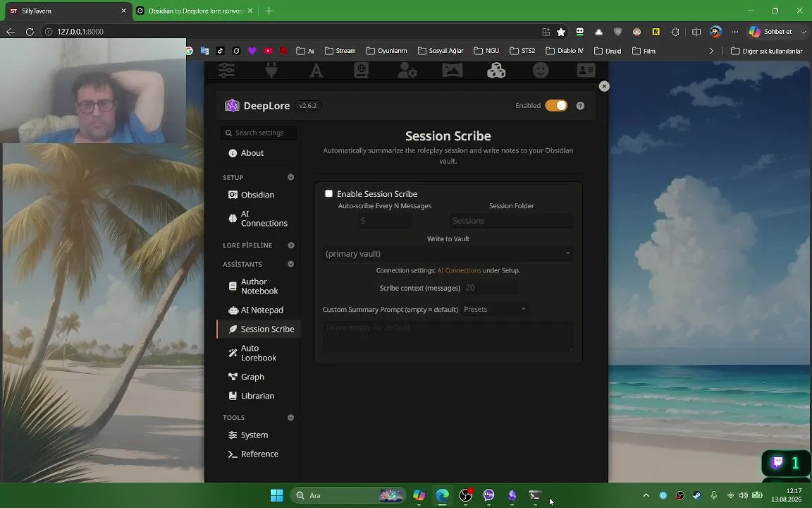Select Author Notebook in the sidebar

[259, 286]
